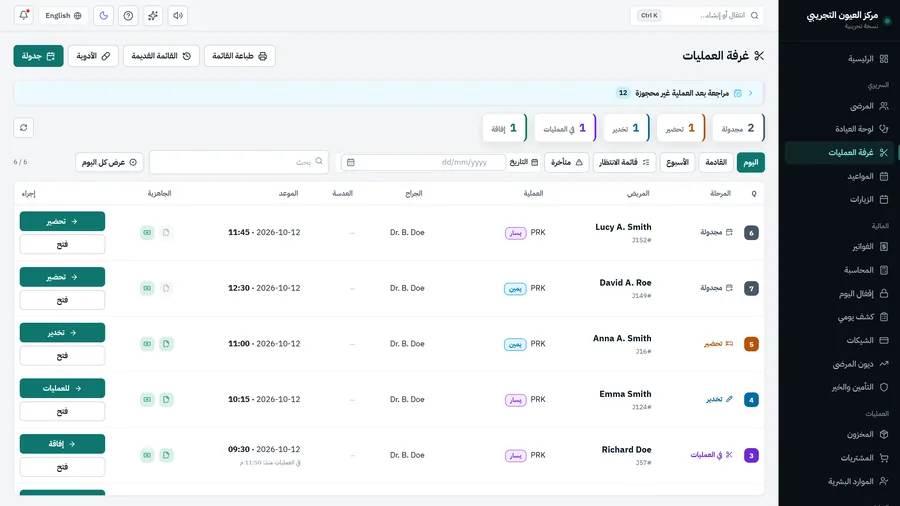Open الموارد البشرية human resources in sidebar

tap(839, 481)
